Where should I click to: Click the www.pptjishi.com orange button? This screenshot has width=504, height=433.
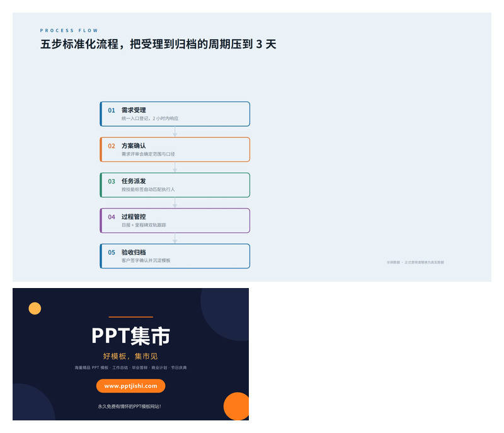(130, 386)
